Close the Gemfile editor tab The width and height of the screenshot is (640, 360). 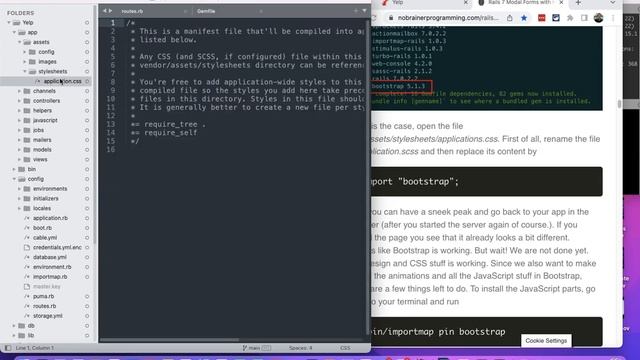click(x=261, y=11)
